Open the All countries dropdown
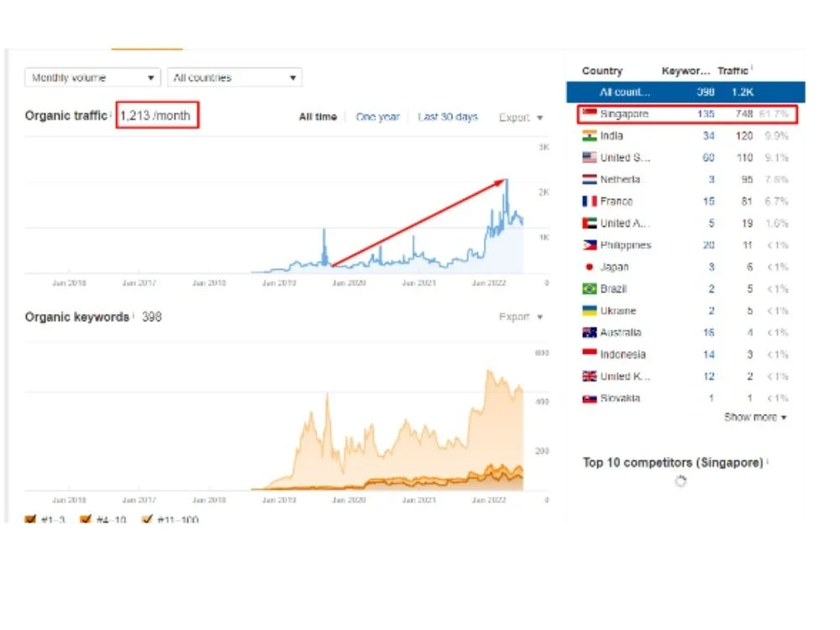840x630 pixels. point(234,77)
